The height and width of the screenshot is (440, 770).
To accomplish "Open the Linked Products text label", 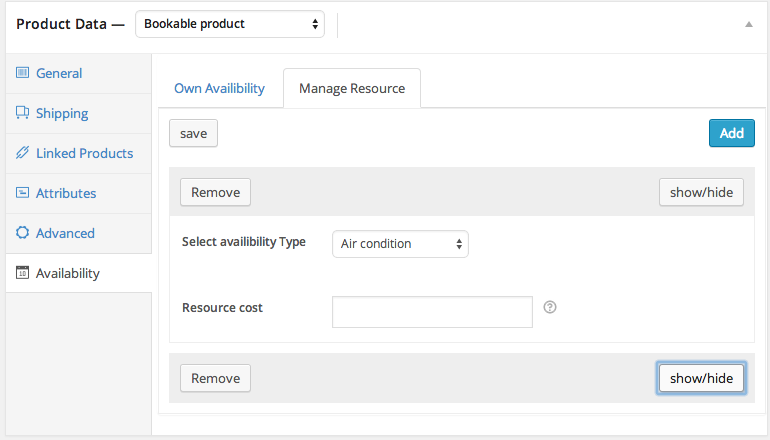I will (x=84, y=153).
